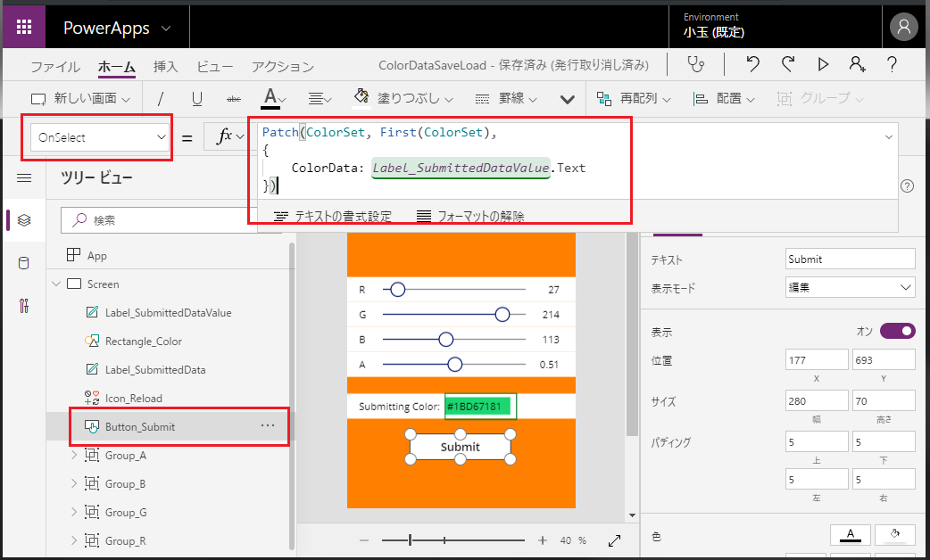The image size is (930, 560).
Task: Expand the Group_A node
Action: pos(74,455)
